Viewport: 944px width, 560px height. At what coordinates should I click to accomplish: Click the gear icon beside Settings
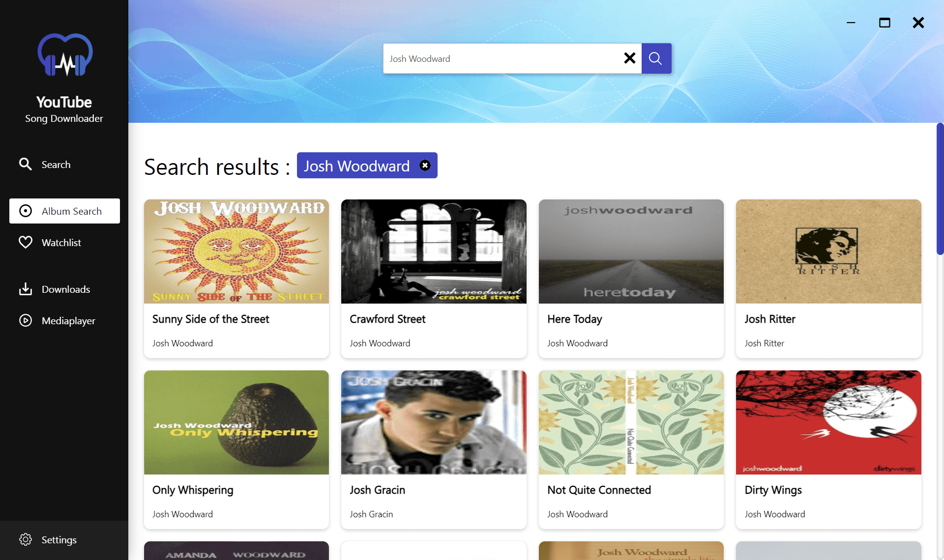(x=25, y=539)
